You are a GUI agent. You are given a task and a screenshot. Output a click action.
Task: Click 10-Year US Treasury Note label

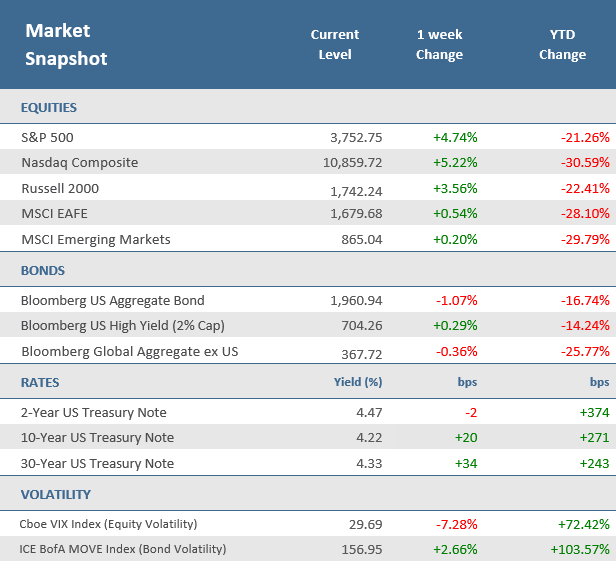(97, 438)
